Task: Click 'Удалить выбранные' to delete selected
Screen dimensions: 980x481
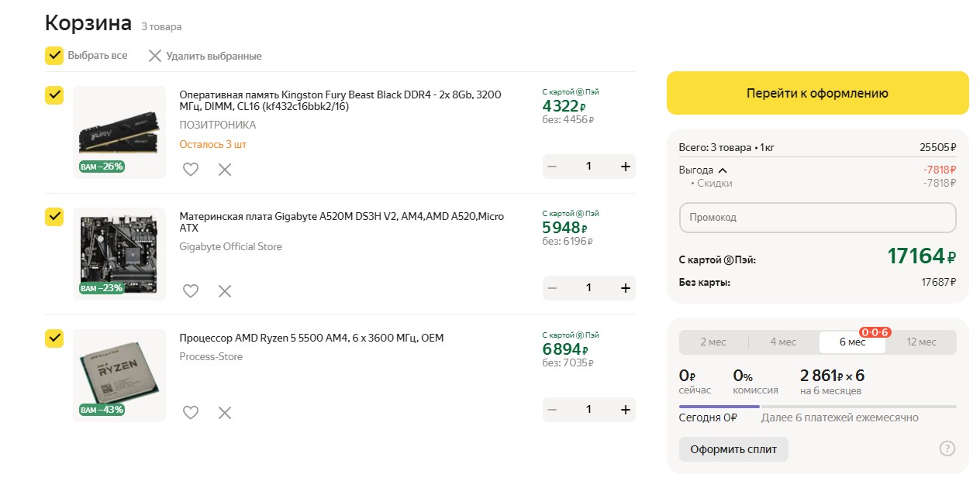Action: point(205,56)
